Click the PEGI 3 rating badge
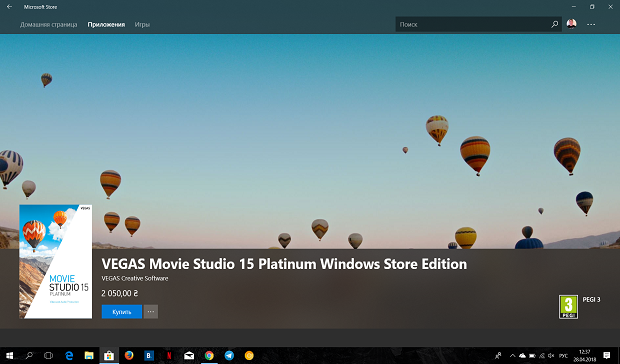The width and height of the screenshot is (620, 364). point(568,307)
